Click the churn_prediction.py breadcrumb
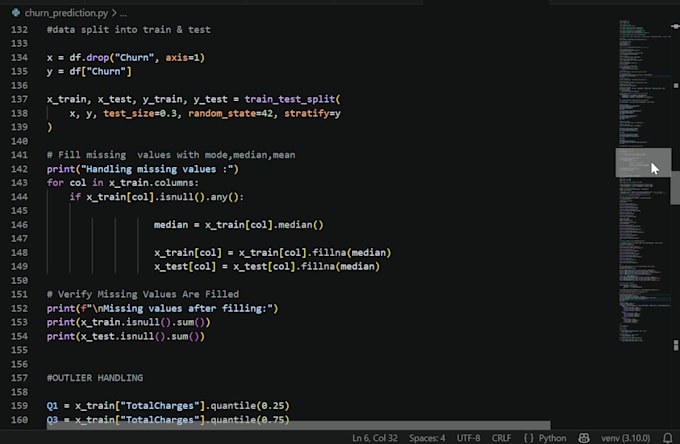This screenshot has width=680, height=444. coord(66,13)
